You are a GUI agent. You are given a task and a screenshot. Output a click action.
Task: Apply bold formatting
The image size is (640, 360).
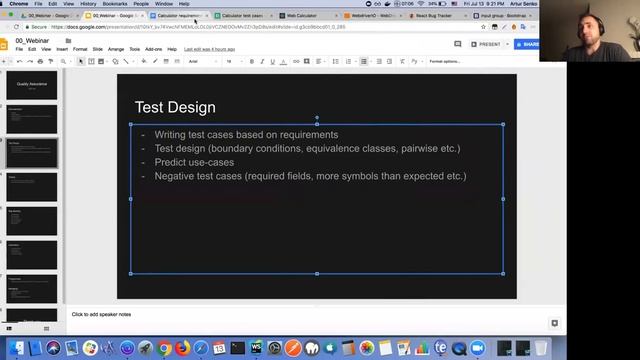pos(252,61)
